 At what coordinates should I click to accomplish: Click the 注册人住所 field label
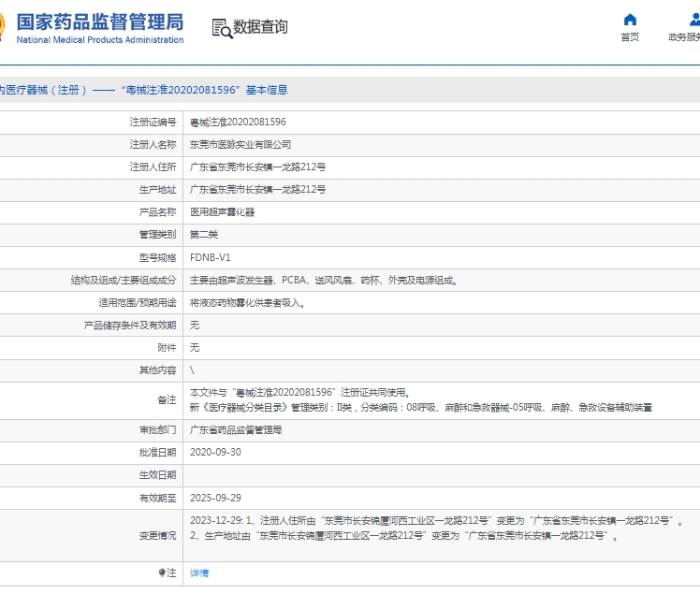[153, 167]
